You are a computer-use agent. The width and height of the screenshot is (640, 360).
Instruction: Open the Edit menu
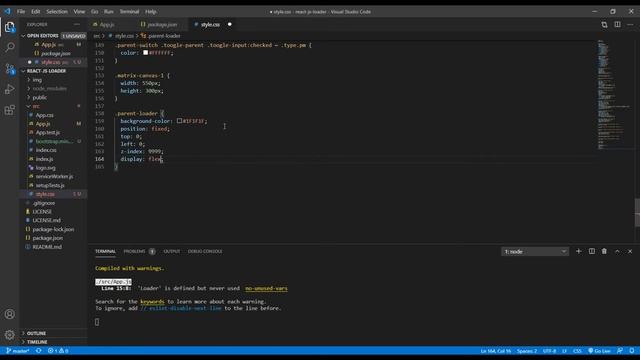coord(36,11)
